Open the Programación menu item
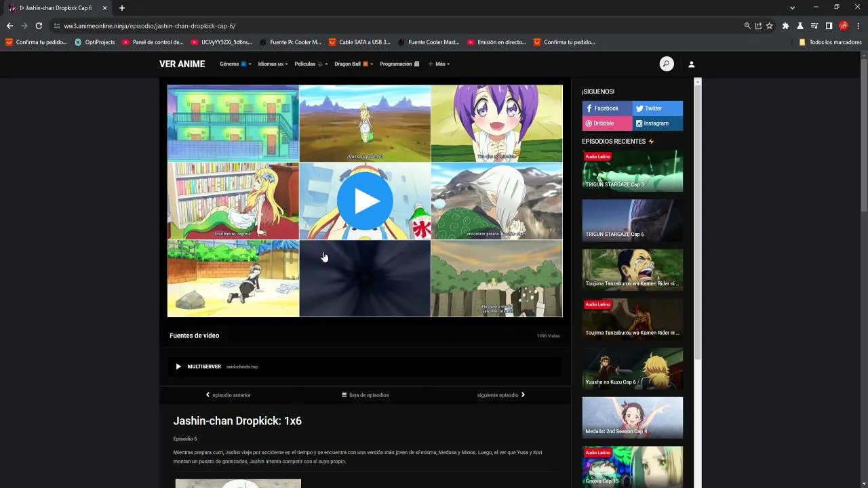The height and width of the screenshot is (488, 868). point(399,64)
